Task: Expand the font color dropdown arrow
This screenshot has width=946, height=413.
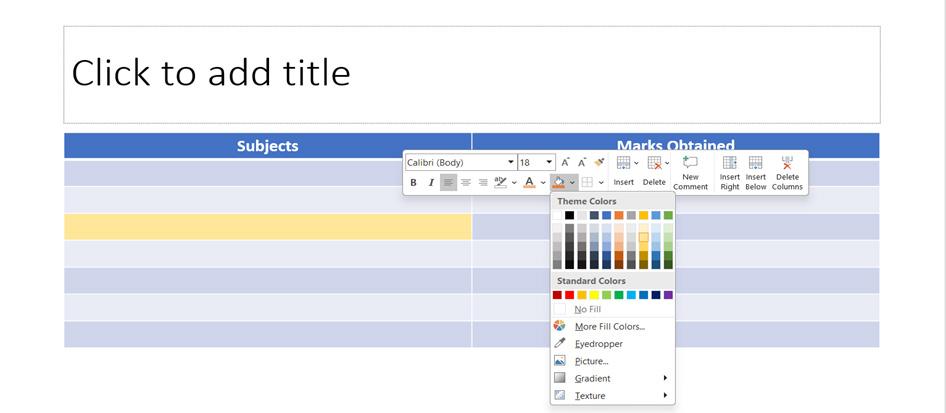Action: click(x=543, y=183)
